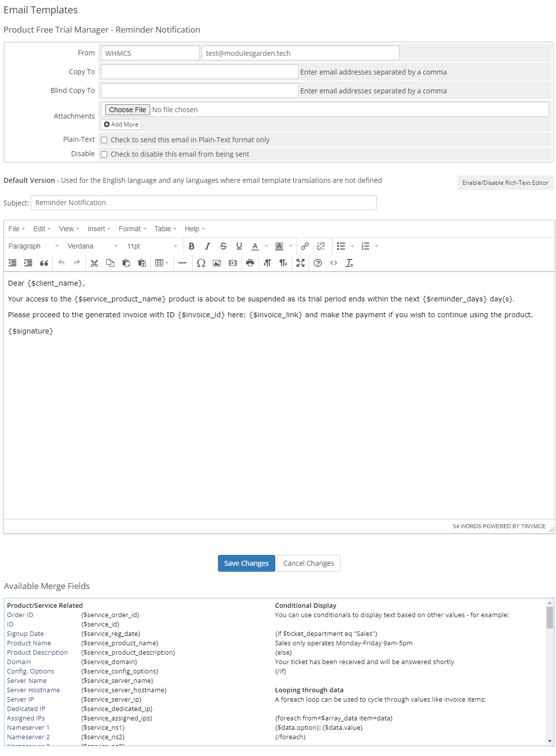Expand text color dropdown arrow
556x756 pixels.
click(266, 246)
